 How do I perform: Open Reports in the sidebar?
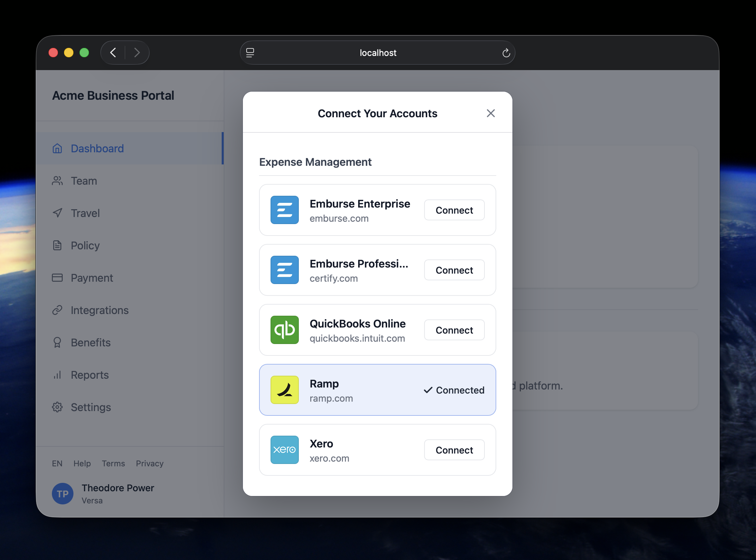pos(90,375)
